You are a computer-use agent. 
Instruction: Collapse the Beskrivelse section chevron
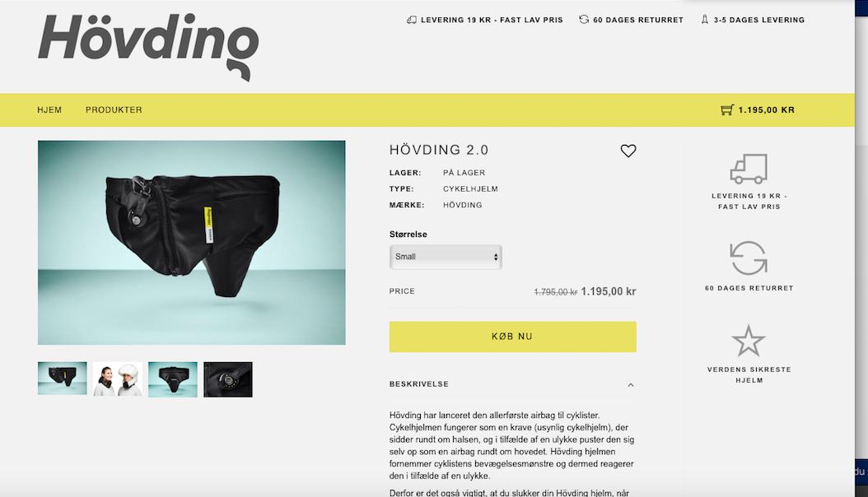click(x=631, y=385)
